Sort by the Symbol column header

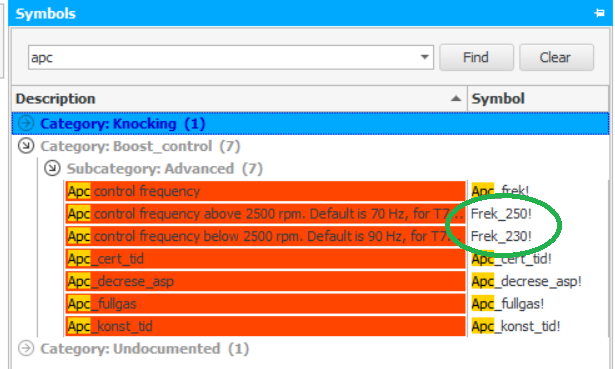pos(538,98)
